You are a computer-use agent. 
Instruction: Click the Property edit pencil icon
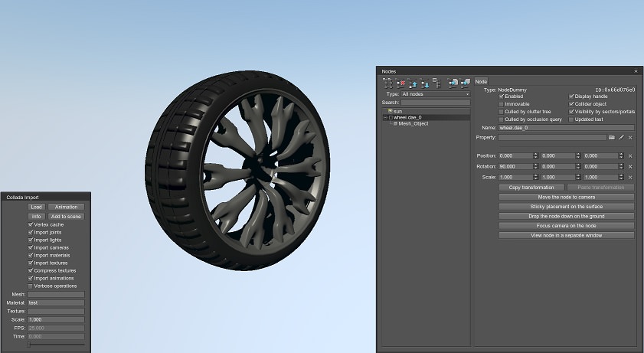621,137
